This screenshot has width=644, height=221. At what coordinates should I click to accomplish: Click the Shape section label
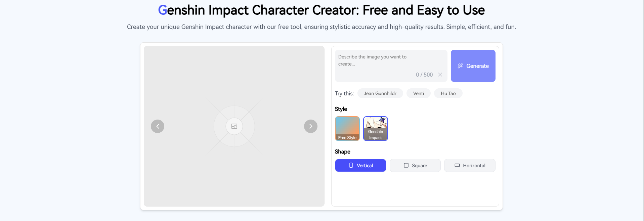click(343, 151)
